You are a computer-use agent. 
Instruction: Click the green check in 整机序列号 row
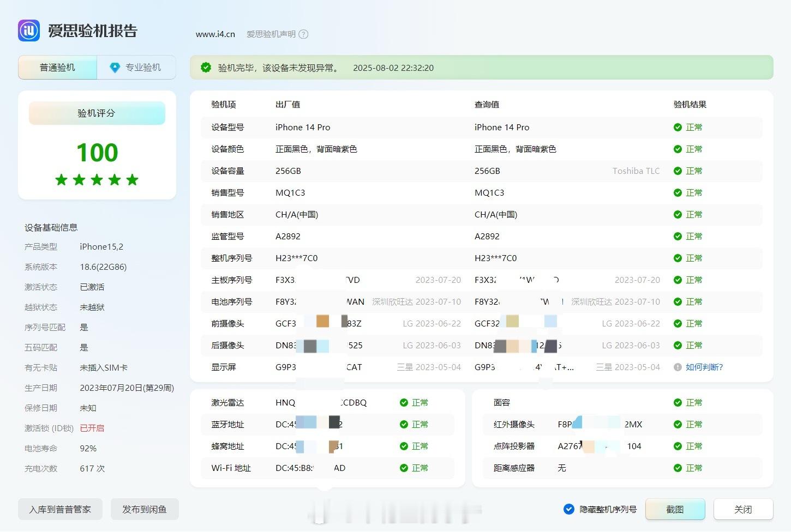[678, 258]
